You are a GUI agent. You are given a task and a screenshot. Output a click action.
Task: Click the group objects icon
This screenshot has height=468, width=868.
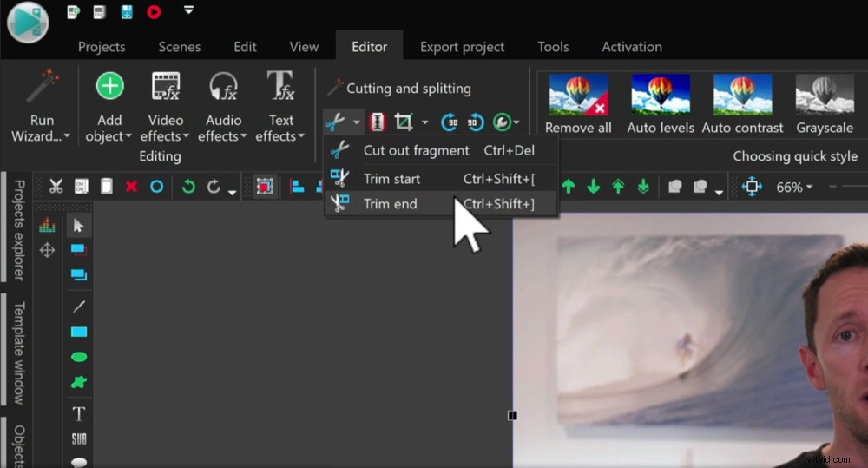coord(674,187)
